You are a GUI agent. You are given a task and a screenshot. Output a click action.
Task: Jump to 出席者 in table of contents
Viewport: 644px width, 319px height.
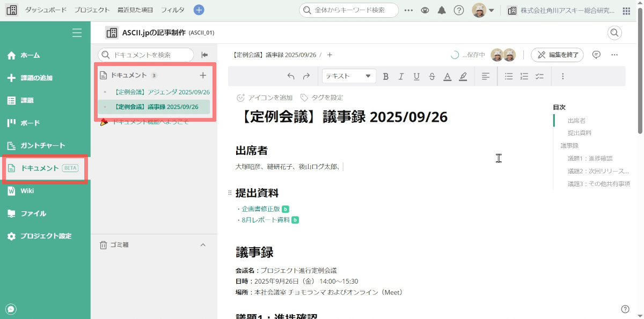click(576, 121)
